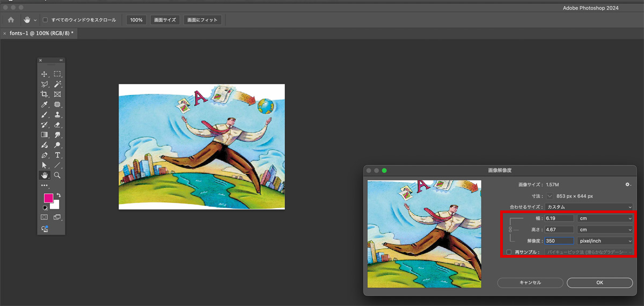Open the resolution pixel/inch unit dropdown
Image resolution: width=644 pixels, height=306 pixels.
tap(605, 241)
